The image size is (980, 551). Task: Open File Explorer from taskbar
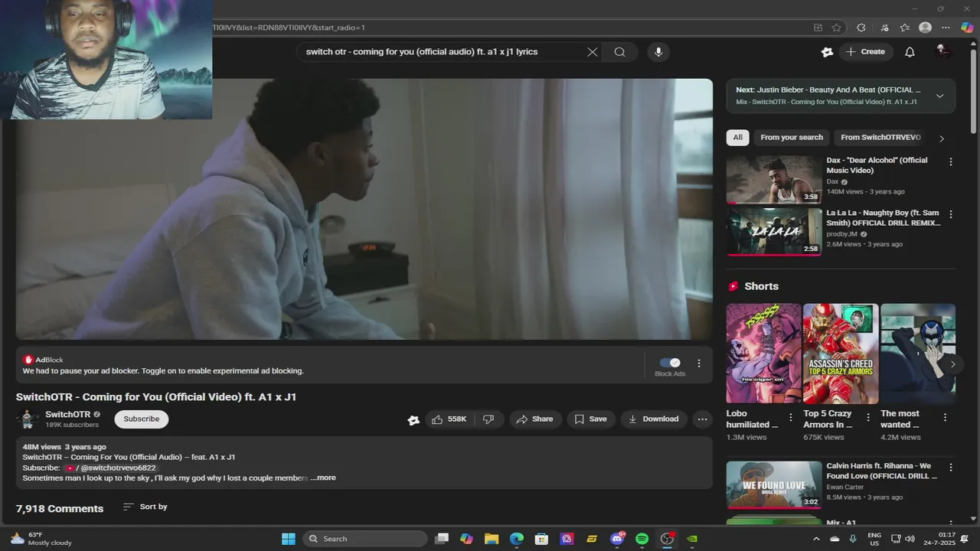[492, 539]
